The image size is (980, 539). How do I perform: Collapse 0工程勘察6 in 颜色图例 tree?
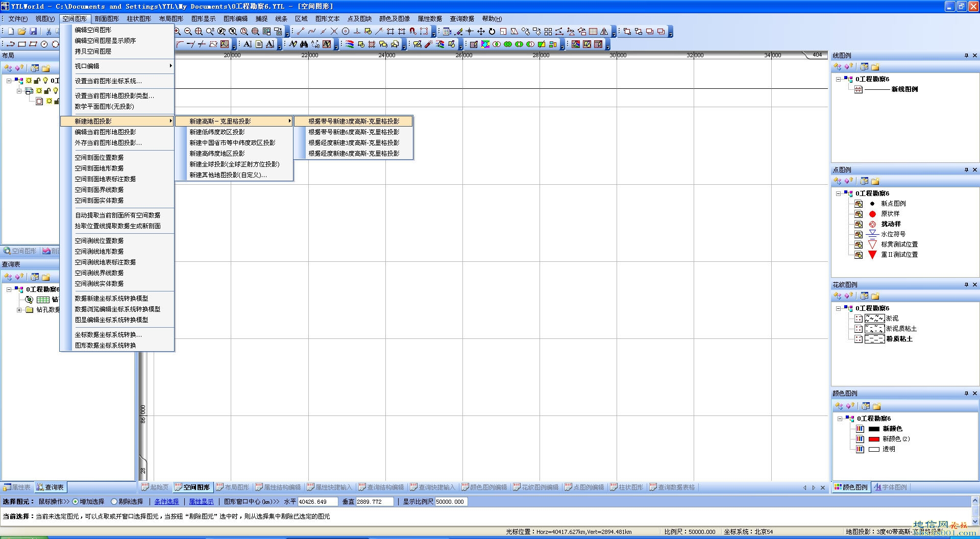[840, 419]
